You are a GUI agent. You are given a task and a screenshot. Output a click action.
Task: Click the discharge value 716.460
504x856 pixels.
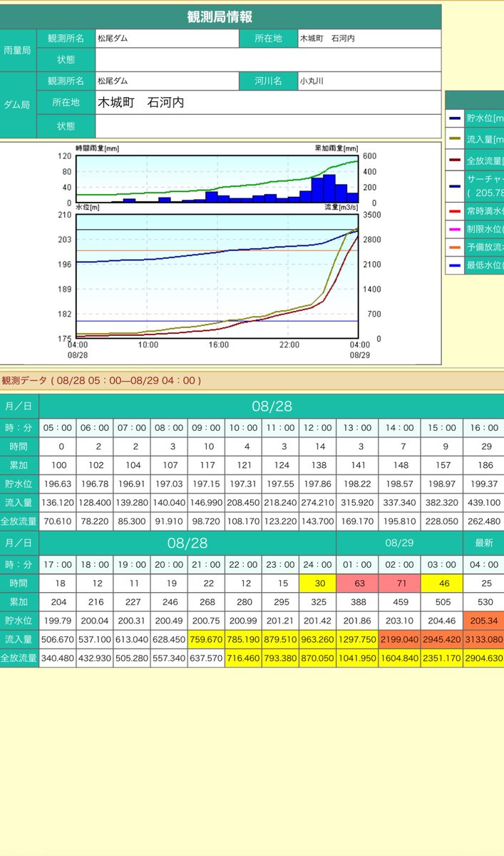coord(243,659)
